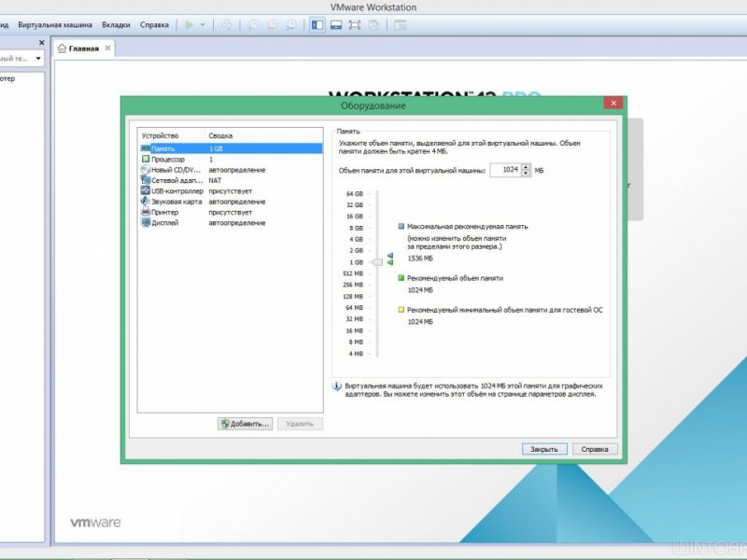This screenshot has height=560, width=747.
Task: Click the yellow minimum guest memory legend square
Action: click(402, 310)
